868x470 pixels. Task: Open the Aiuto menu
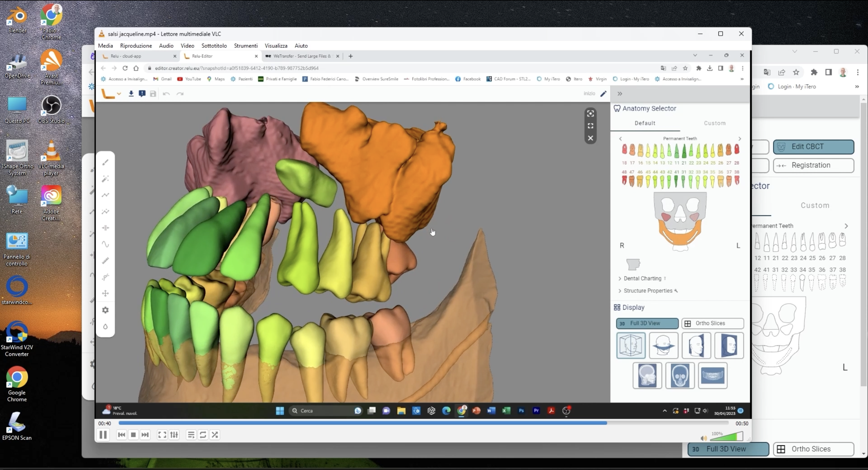[301, 45]
